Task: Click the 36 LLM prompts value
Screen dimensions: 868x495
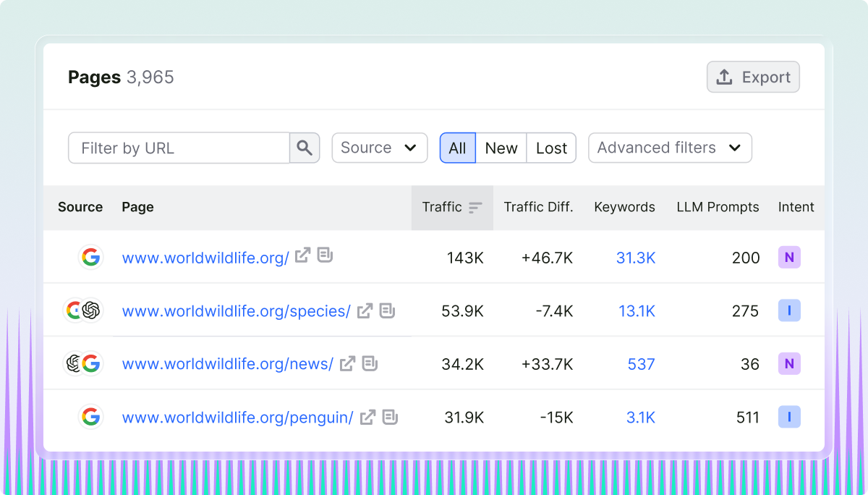Action: coord(750,364)
